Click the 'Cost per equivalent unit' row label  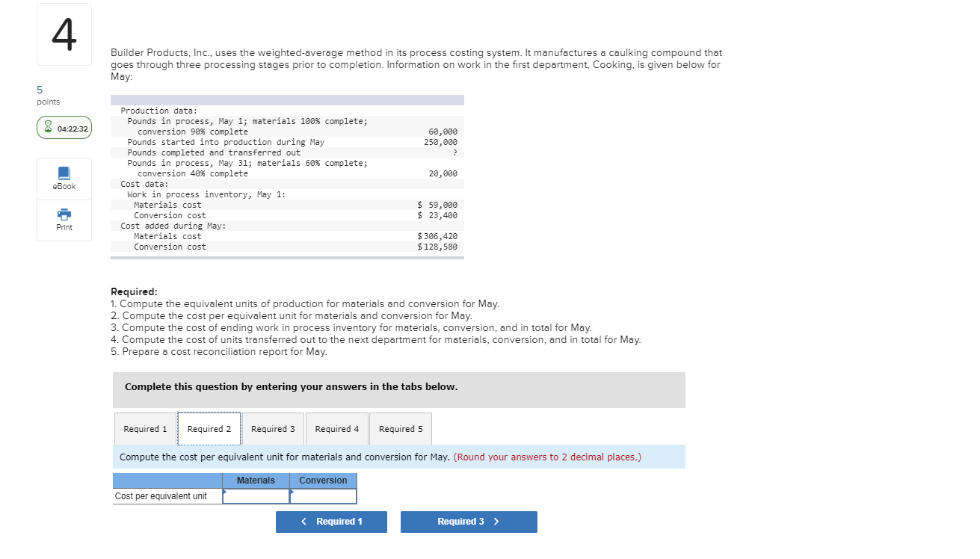pyautogui.click(x=161, y=496)
